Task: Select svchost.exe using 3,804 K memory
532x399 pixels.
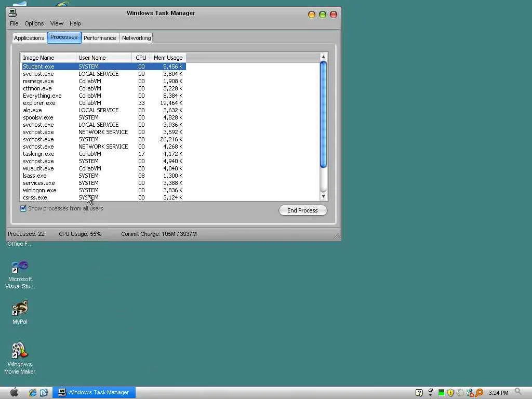Action: (x=104, y=74)
